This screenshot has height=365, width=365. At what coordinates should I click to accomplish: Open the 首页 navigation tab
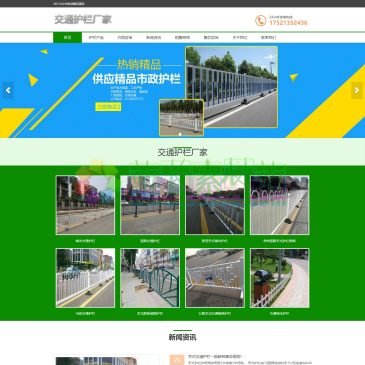click(x=67, y=37)
